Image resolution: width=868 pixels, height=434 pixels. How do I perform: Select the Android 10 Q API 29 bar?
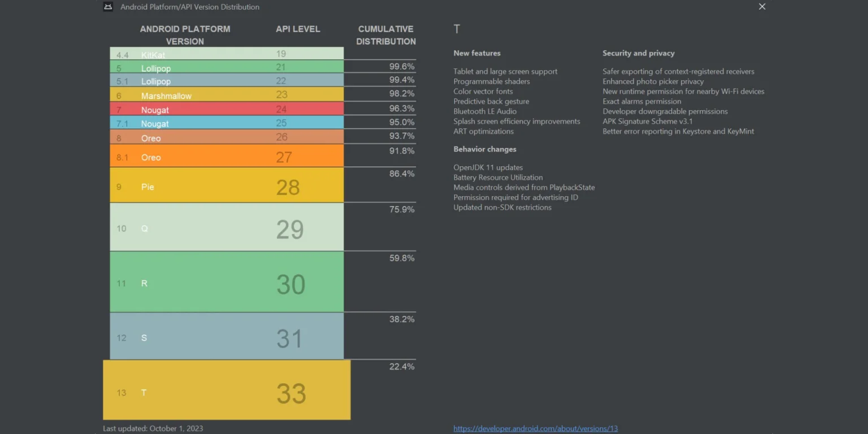click(227, 227)
